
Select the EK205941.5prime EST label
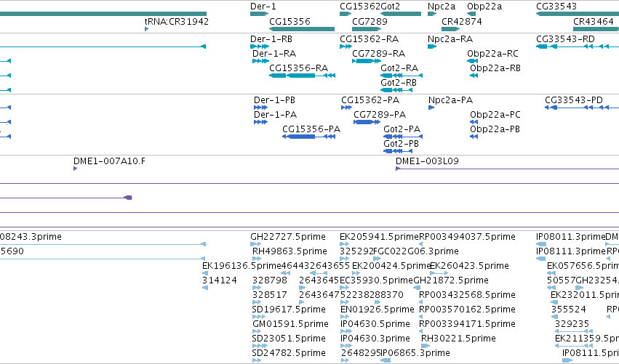click(379, 237)
